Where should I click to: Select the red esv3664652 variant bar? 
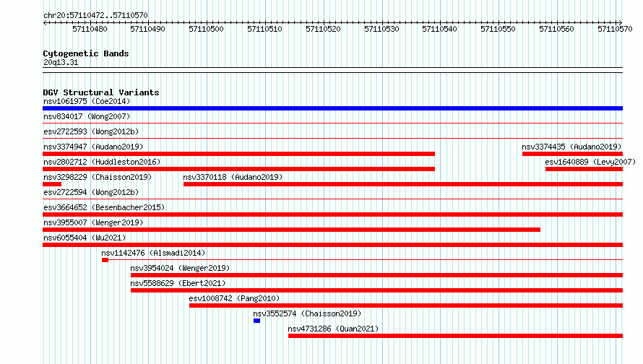coord(332,214)
